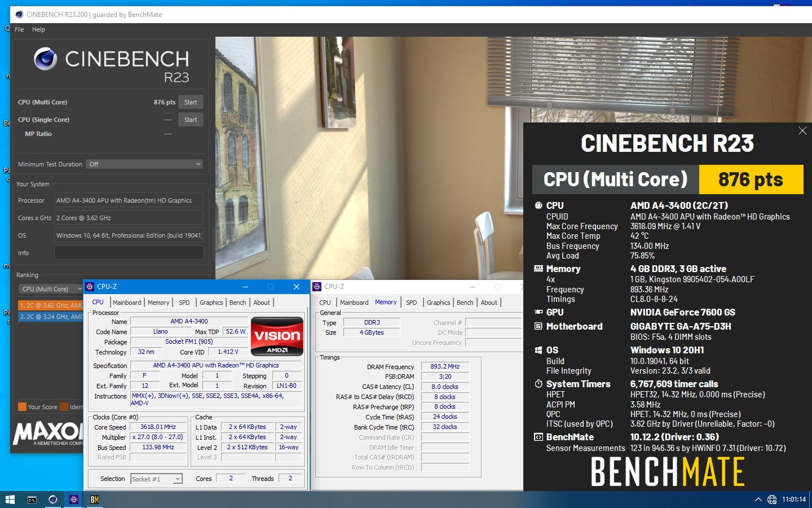Open the Ranking CPU (Multi Core) dropdown
This screenshot has width=812, height=508.
click(51, 289)
